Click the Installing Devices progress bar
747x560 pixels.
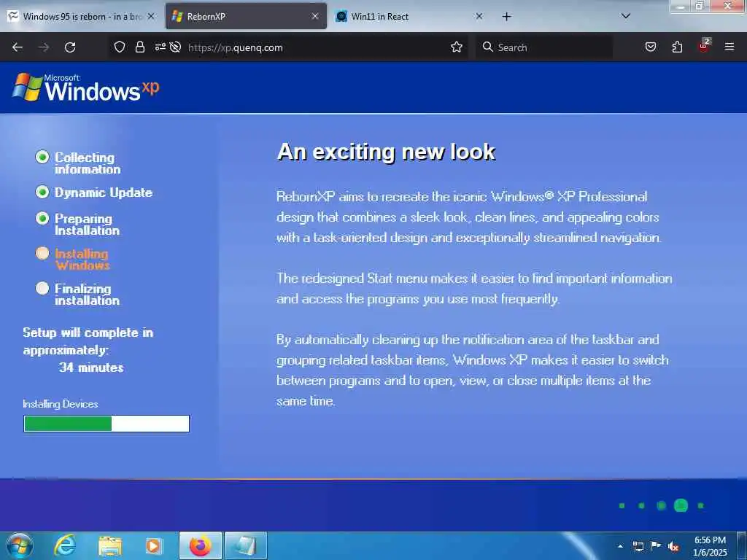coord(107,424)
